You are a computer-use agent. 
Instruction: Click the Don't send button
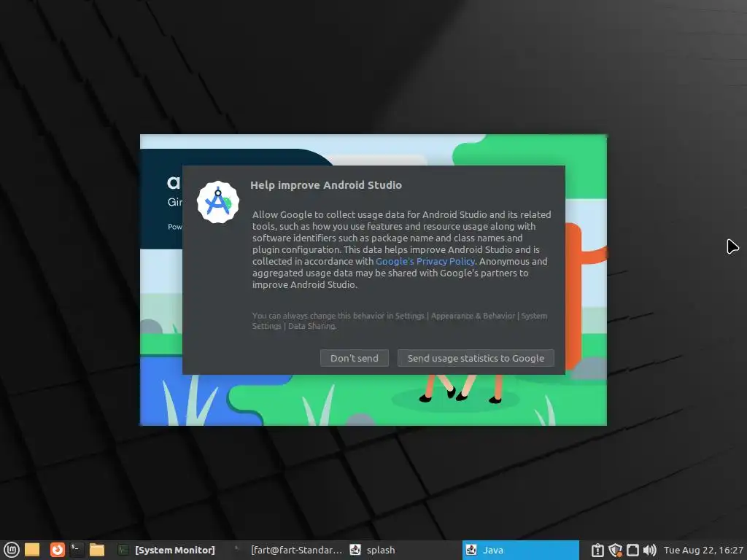pos(354,358)
